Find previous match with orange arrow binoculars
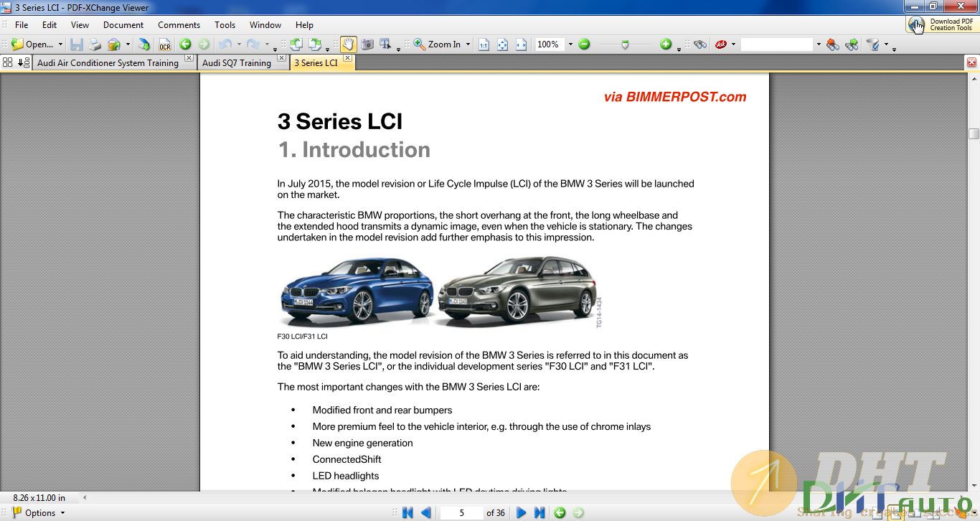 [833, 44]
